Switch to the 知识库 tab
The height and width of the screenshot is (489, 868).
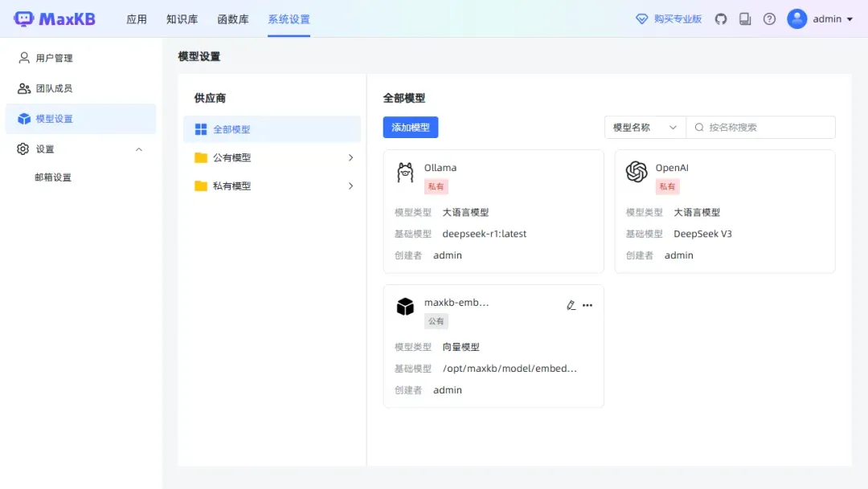pos(182,19)
